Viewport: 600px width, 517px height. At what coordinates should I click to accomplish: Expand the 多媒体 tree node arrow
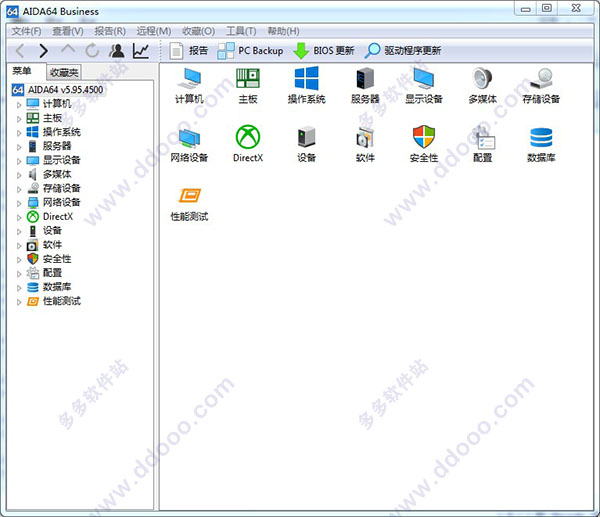[x=19, y=175]
